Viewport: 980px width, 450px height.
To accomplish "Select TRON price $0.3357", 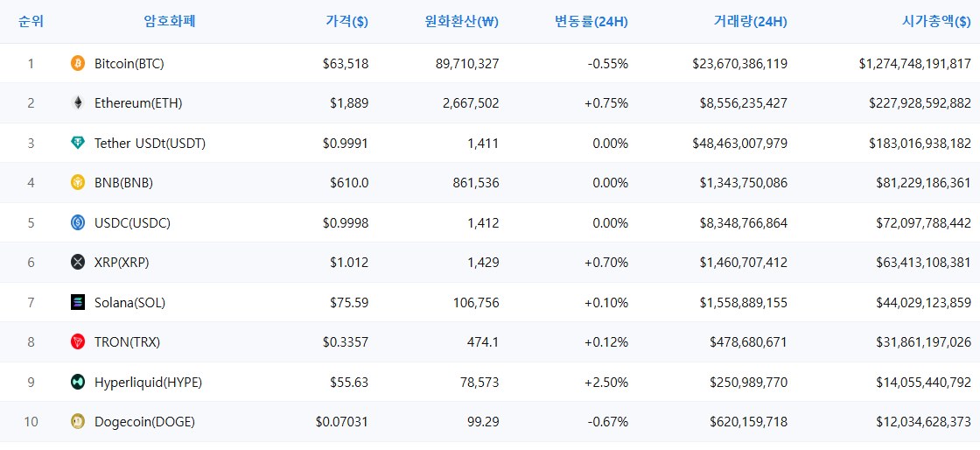I will pos(346,342).
